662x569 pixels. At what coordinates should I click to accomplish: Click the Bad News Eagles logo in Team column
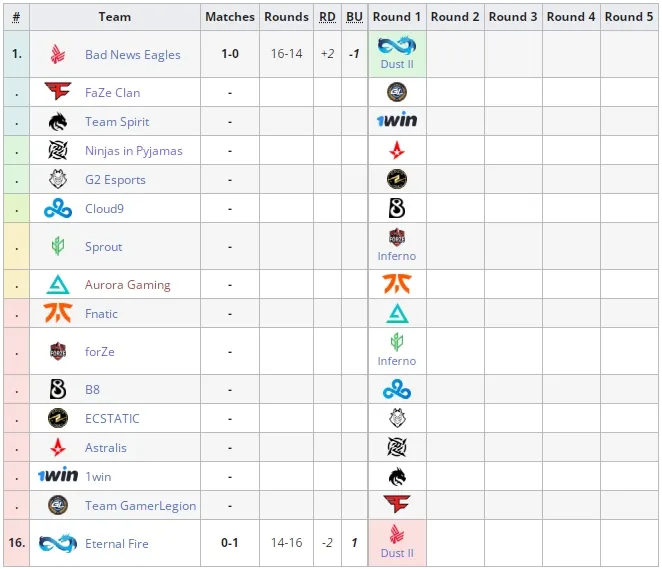58,54
